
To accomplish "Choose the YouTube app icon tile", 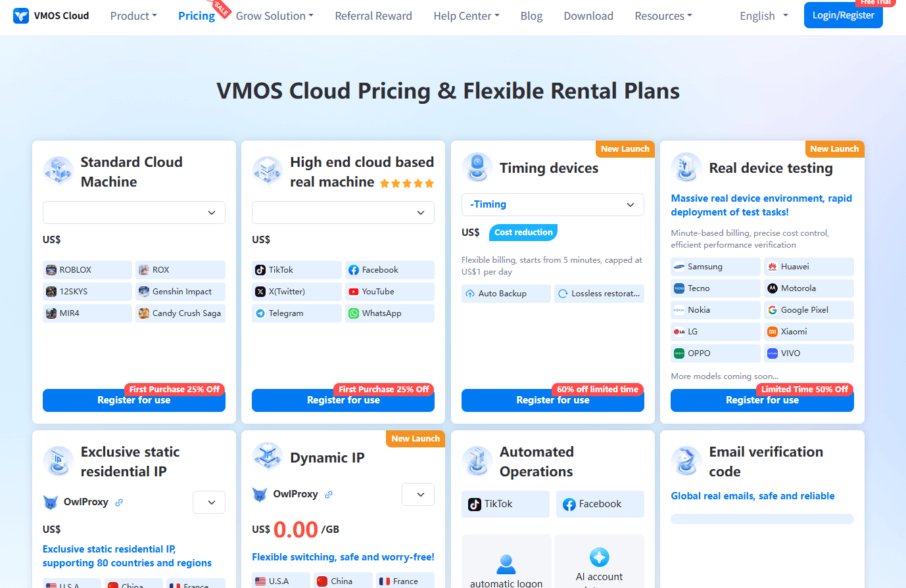I will (354, 292).
